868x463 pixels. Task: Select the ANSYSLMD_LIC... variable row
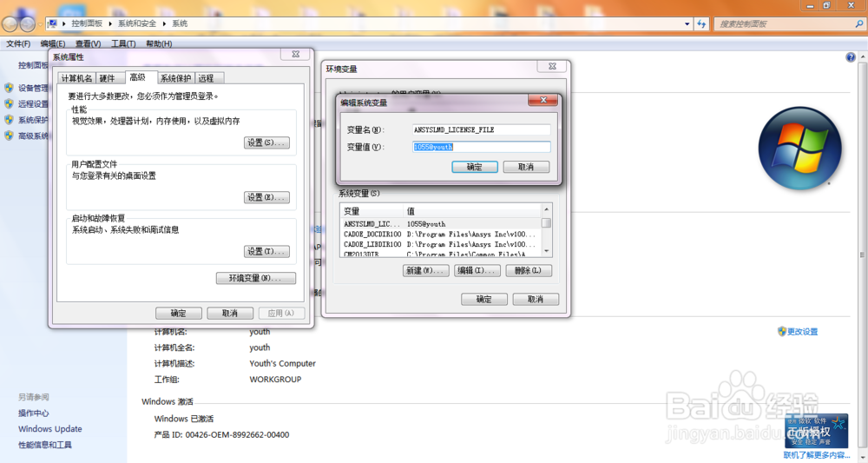(441, 224)
